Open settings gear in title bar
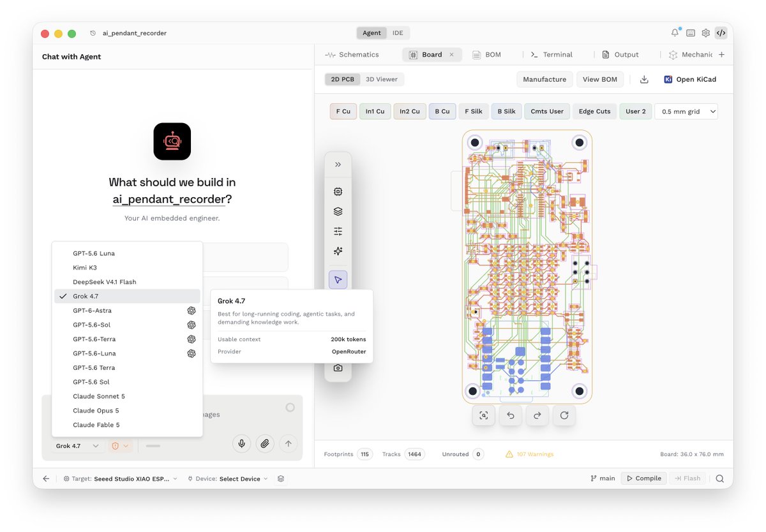This screenshot has height=532, width=766. click(x=705, y=33)
